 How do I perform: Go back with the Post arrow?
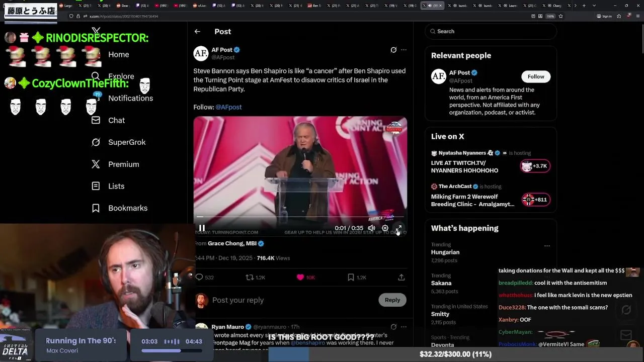coord(197,31)
